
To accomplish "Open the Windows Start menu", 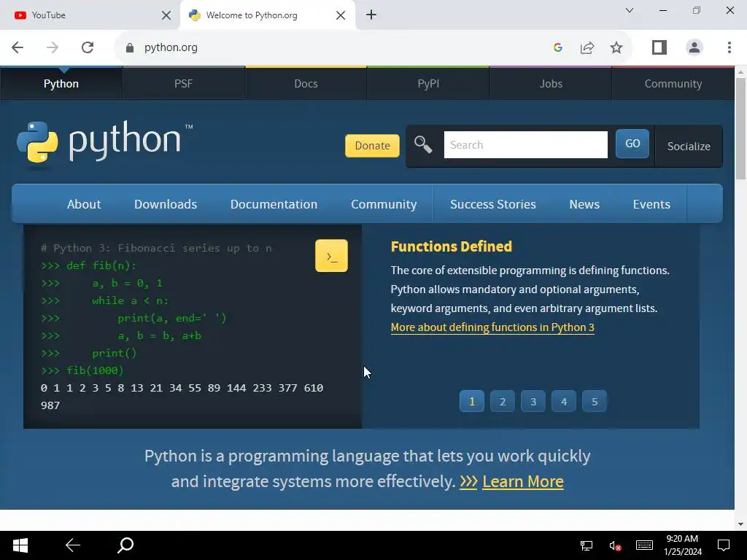I will click(20, 545).
